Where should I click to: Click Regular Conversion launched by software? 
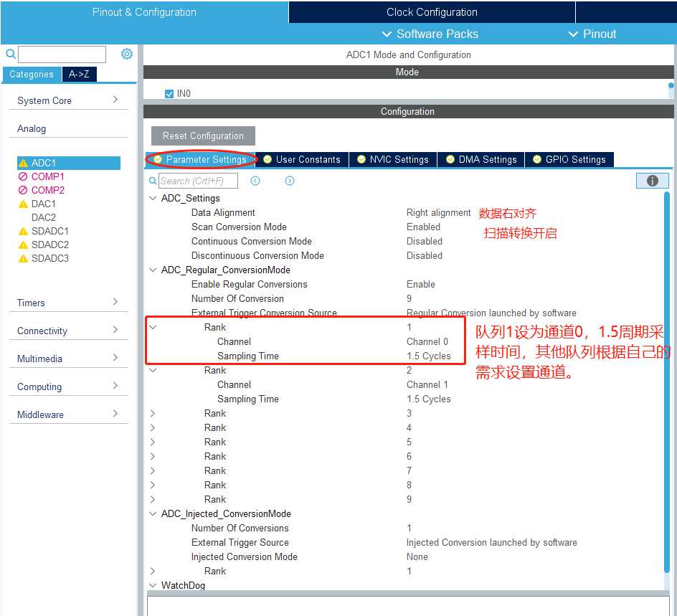[491, 313]
